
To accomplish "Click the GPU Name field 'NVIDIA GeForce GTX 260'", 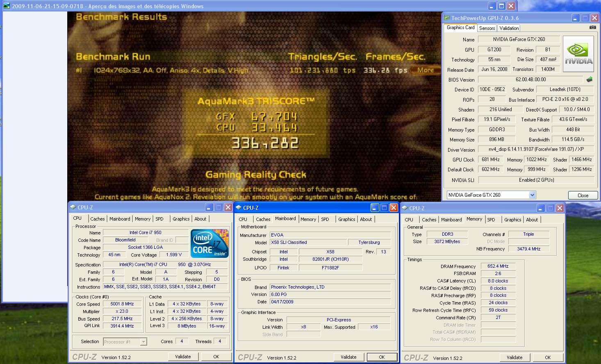I will coord(519,39).
